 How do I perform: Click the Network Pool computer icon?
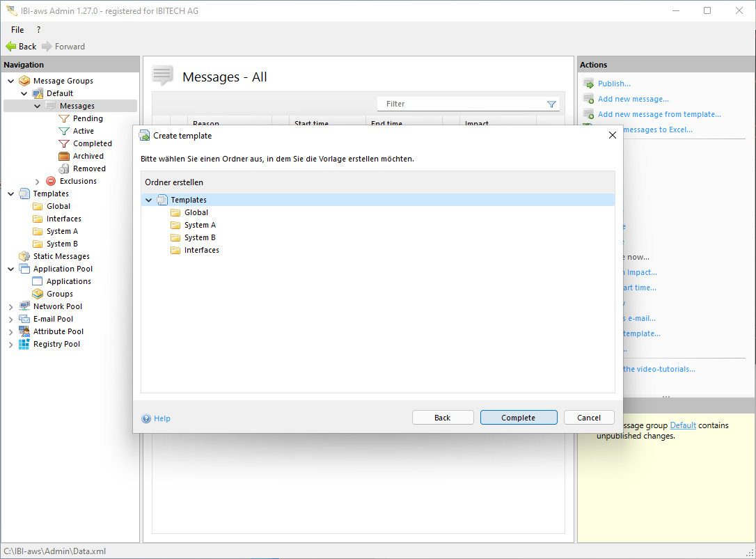24,306
